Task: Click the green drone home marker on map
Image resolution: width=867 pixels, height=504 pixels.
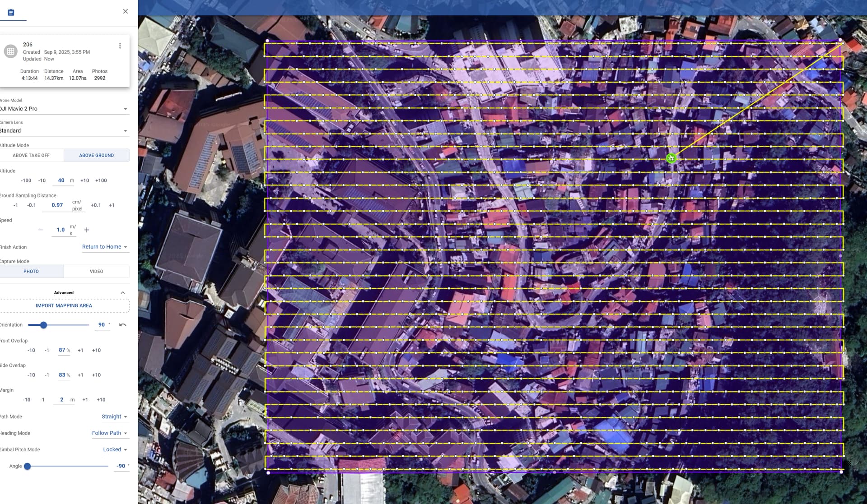Action: (x=671, y=158)
